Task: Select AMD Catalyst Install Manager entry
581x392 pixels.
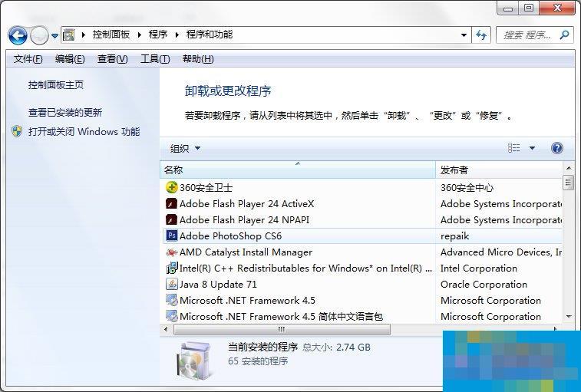Action: (x=246, y=252)
